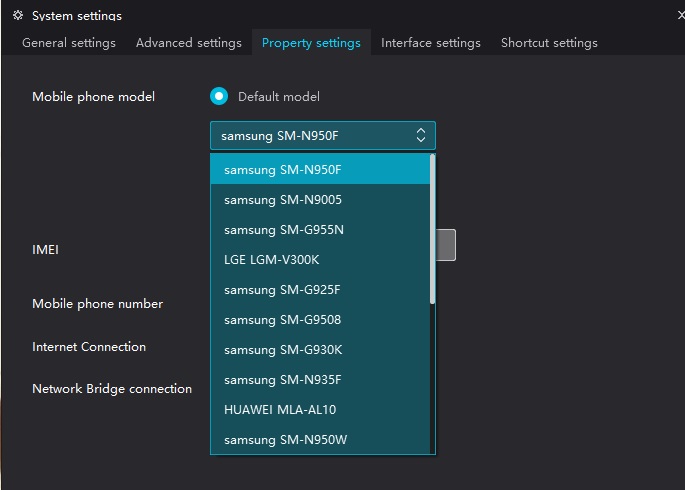Click the model dropdown up-down arrows
Screen dimensions: 685x490
pos(421,135)
